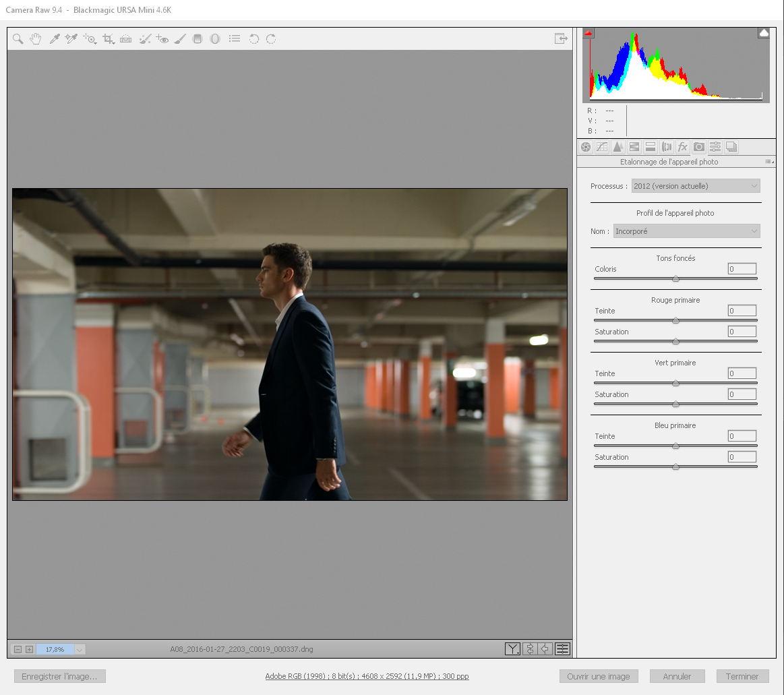The height and width of the screenshot is (695, 784).
Task: Adjust the Vert primaire Teinte slider
Action: (x=675, y=383)
